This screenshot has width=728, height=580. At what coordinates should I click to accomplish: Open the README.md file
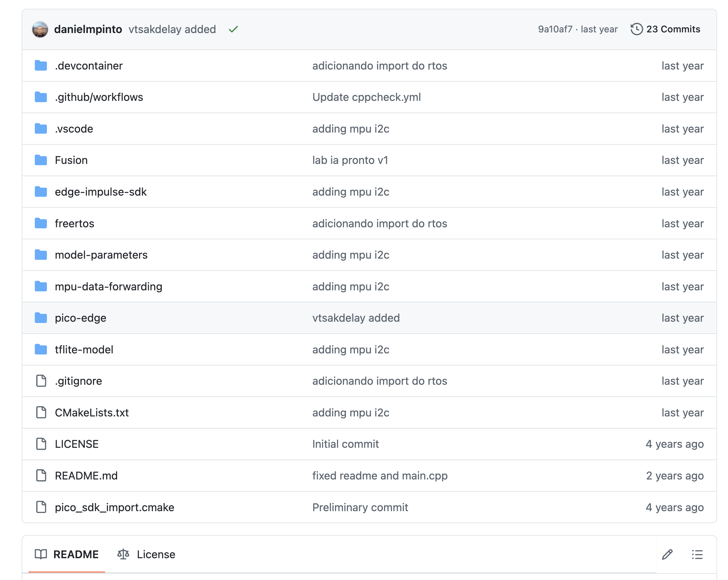[x=86, y=476]
